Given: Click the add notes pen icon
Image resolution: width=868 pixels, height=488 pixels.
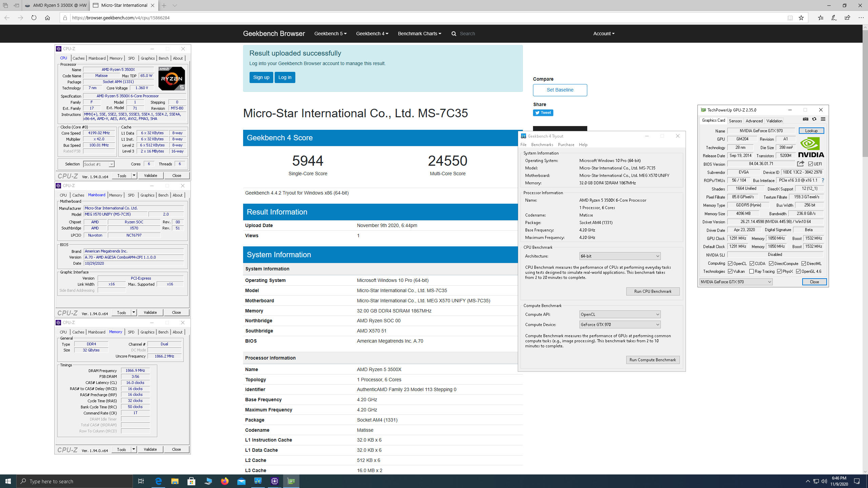Looking at the screenshot, I should point(834,18).
